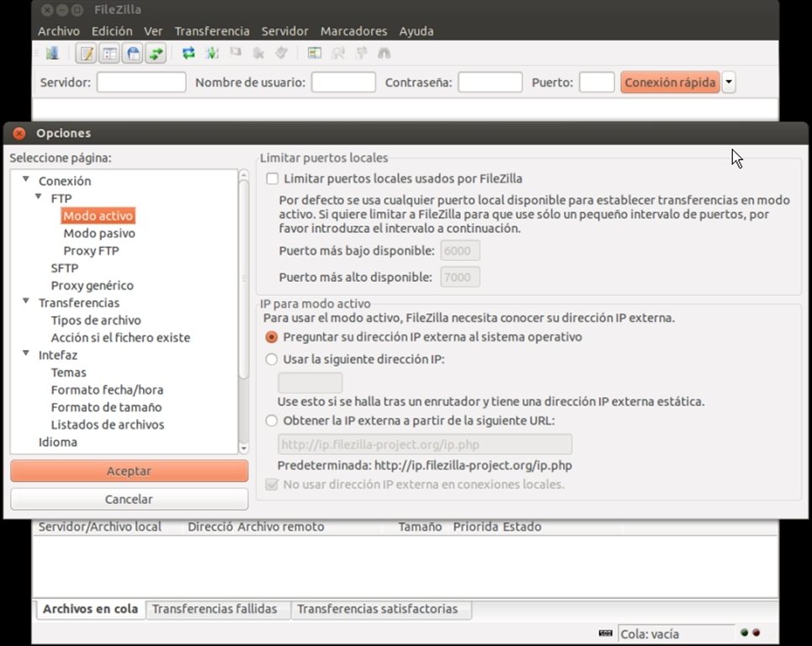Select 'Acción si el fichero existe' page
This screenshot has height=646, width=812.
[x=120, y=338]
